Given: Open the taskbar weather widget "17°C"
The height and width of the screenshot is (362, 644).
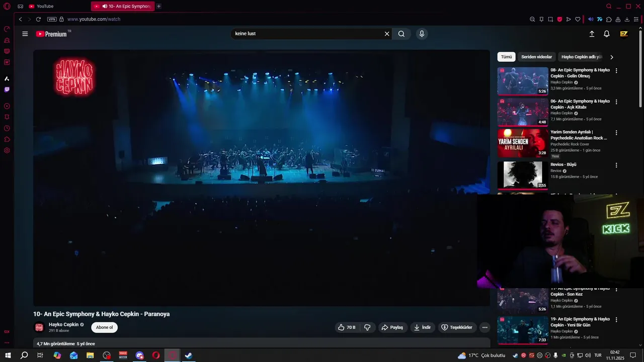Looking at the screenshot, I should (481, 355).
